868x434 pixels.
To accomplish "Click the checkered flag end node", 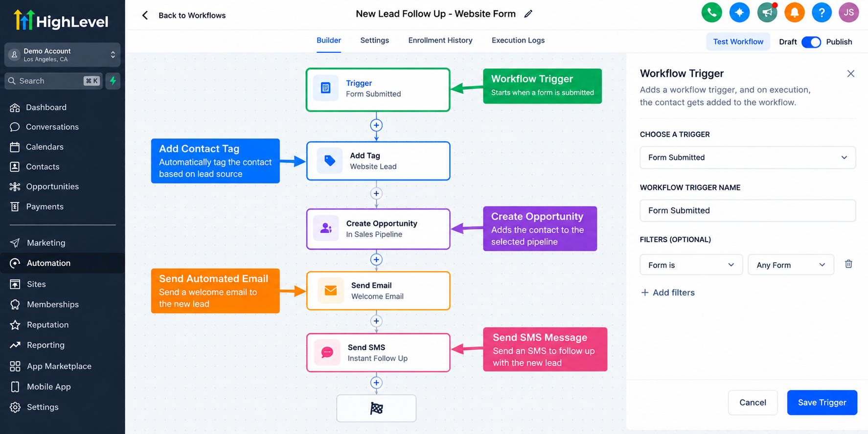I will pos(376,408).
